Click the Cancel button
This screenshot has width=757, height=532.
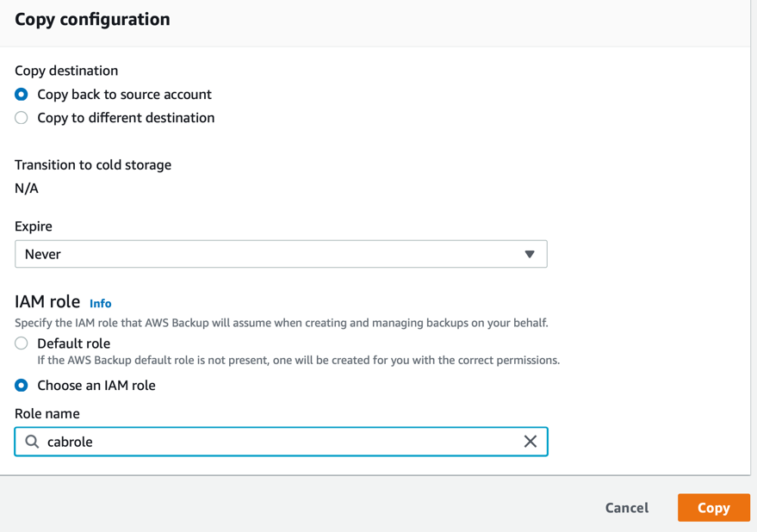626,508
